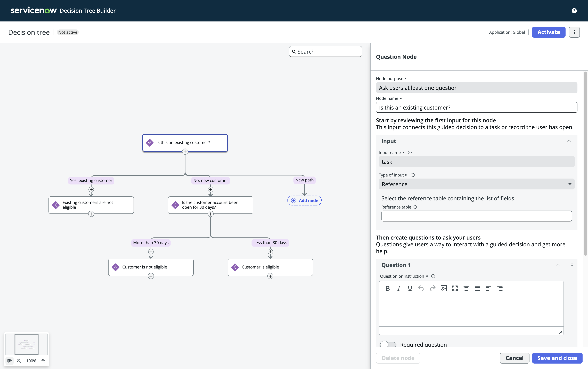Click the Delete node button
588x369 pixels.
pos(398,358)
